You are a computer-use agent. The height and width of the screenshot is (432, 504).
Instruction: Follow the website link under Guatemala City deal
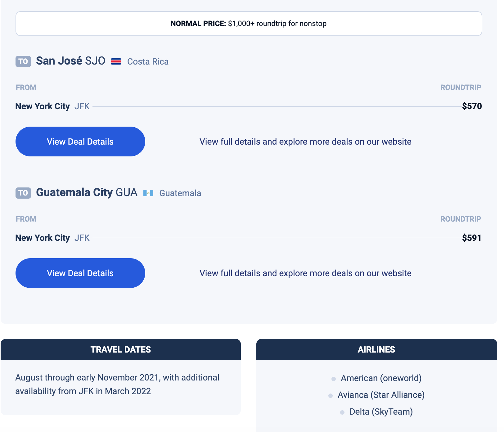305,273
